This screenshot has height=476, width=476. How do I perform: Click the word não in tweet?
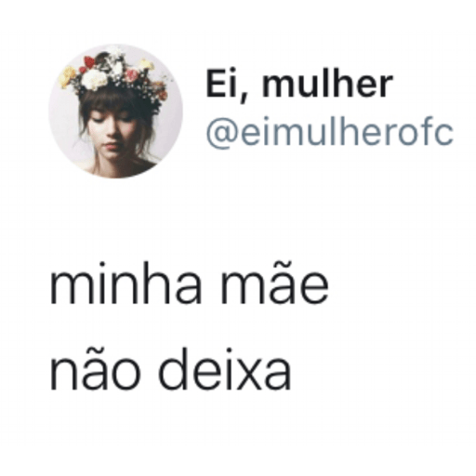pyautogui.click(x=95, y=370)
